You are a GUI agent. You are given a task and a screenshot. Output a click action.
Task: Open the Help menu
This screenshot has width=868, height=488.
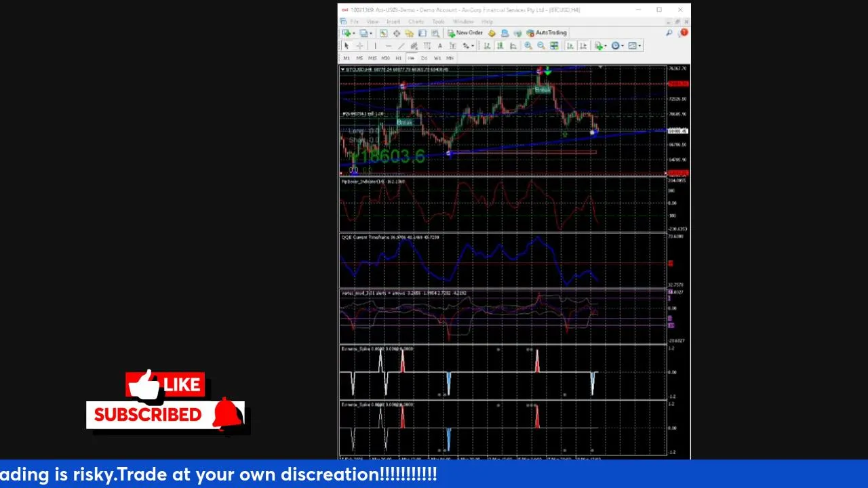coord(487,22)
